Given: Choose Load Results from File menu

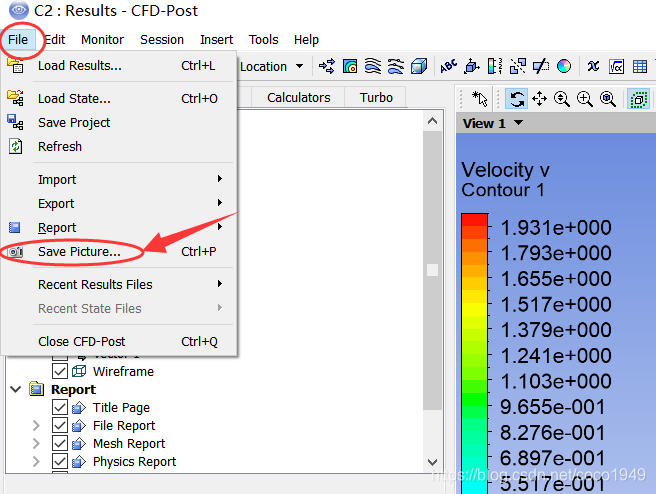Looking at the screenshot, I should [119, 66].
